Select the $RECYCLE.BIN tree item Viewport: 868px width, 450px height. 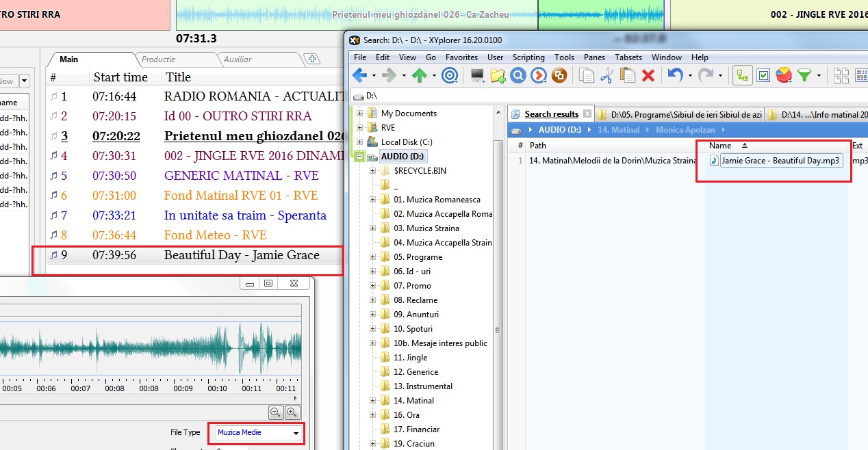(420, 171)
